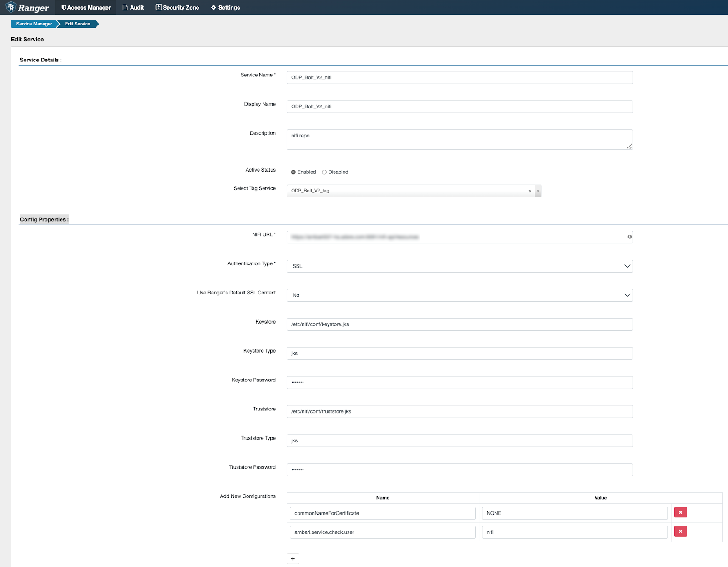Open the Security Zone section

point(177,8)
